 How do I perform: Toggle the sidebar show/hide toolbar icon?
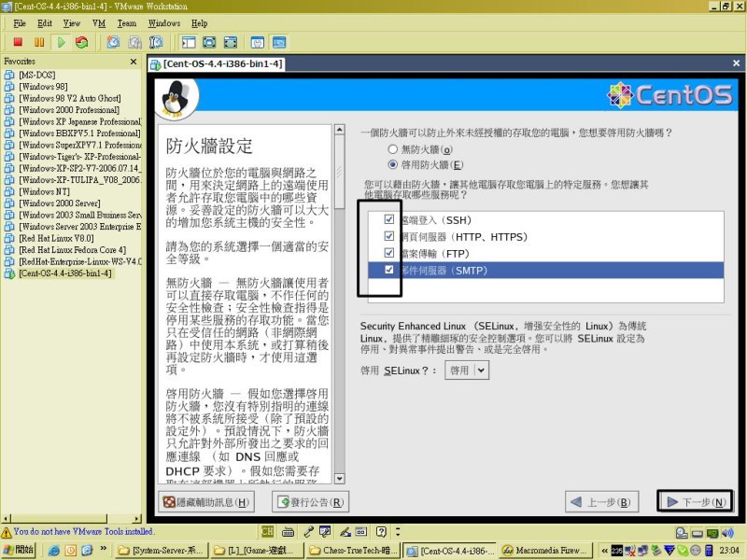coord(189,42)
